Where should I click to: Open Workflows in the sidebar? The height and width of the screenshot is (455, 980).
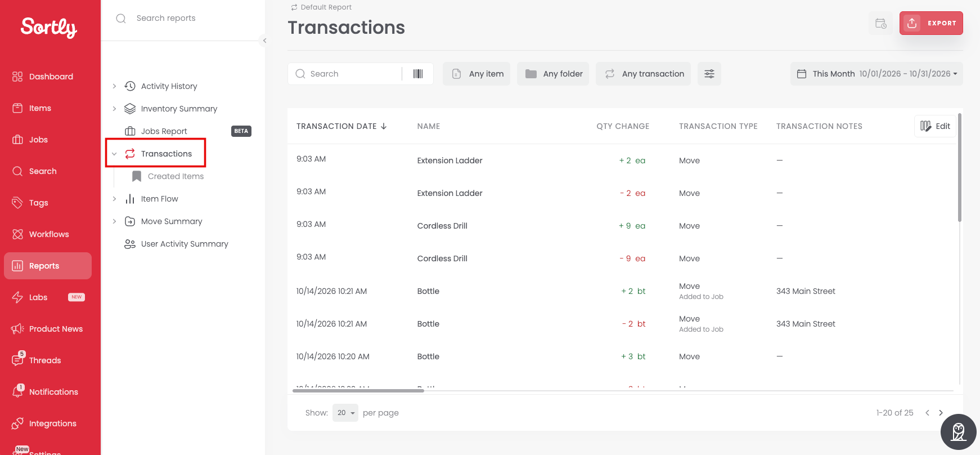click(x=48, y=234)
